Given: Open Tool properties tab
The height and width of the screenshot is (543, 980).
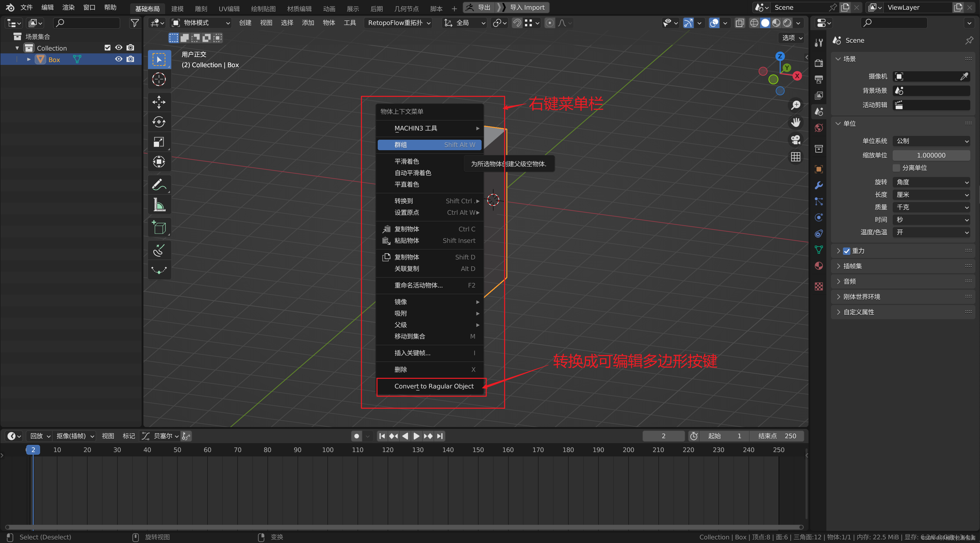Looking at the screenshot, I should 819,42.
